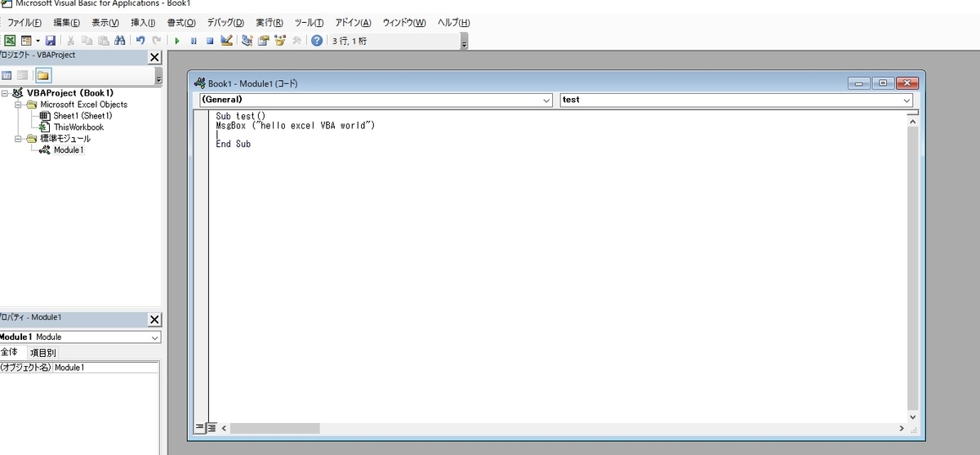Image resolution: width=980 pixels, height=455 pixels.
Task: Open the デバッグ(D) menu
Action: click(x=225, y=23)
